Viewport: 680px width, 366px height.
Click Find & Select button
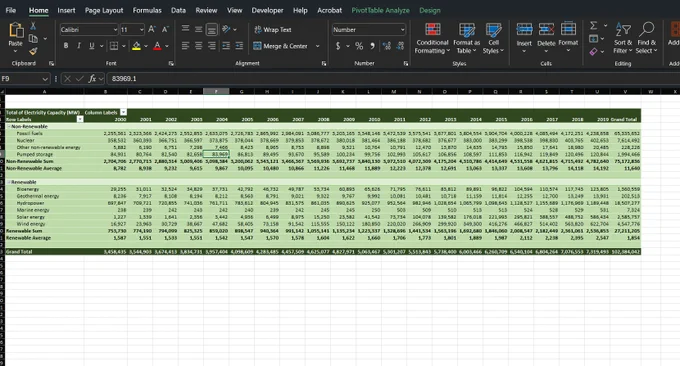[x=646, y=38]
